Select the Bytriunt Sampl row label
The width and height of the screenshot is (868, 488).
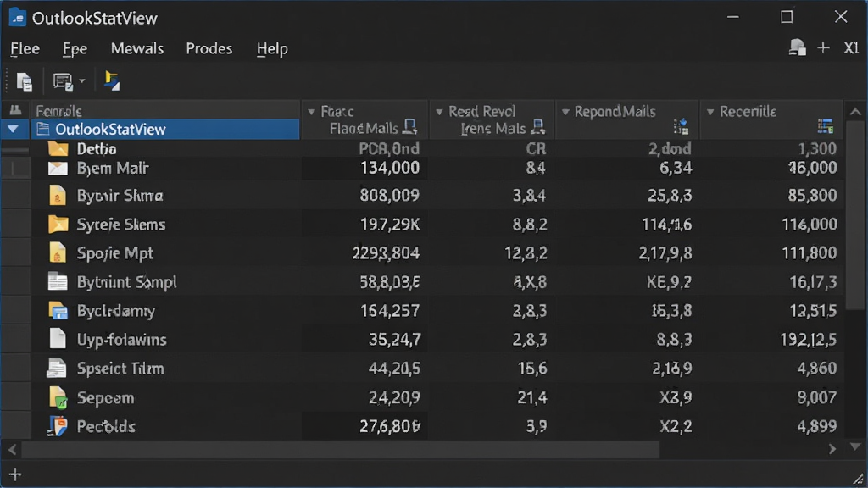tap(126, 281)
